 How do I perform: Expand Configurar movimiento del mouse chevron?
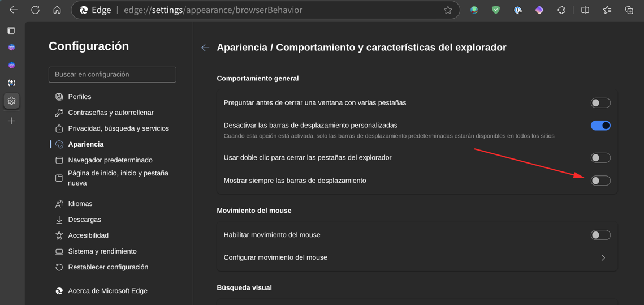coord(603,257)
